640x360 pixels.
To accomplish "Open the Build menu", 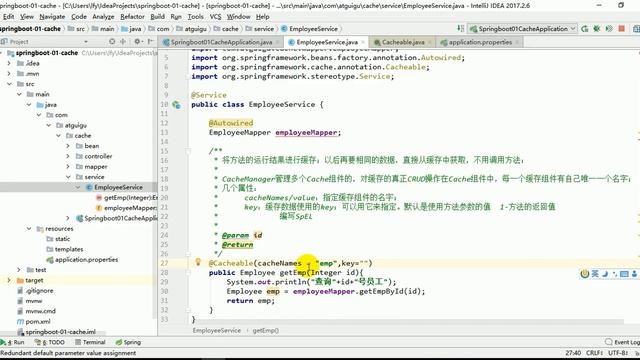I will coord(157,17).
